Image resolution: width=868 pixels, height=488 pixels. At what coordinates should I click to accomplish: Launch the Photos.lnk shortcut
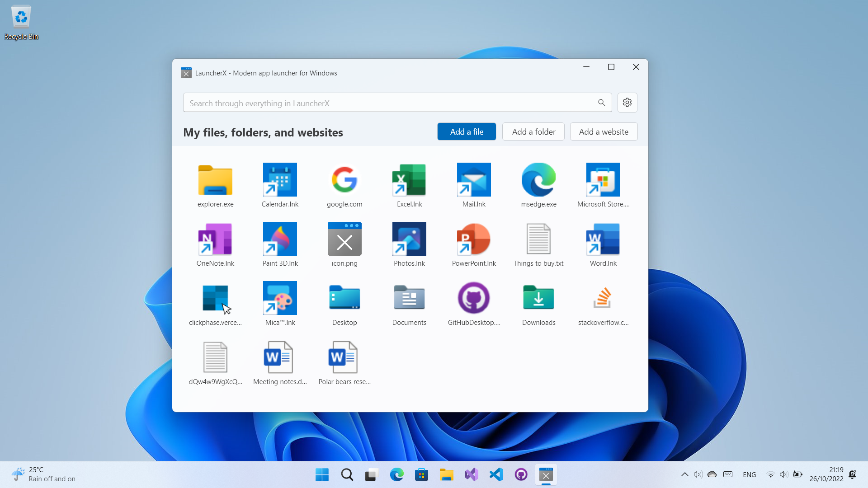point(409,245)
